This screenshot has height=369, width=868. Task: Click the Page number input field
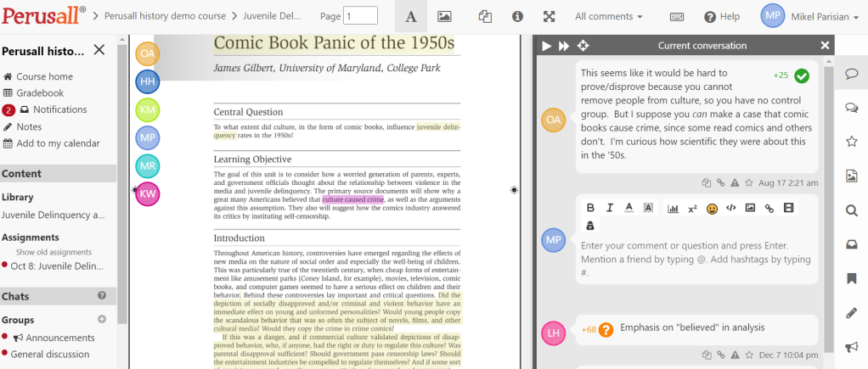[360, 16]
